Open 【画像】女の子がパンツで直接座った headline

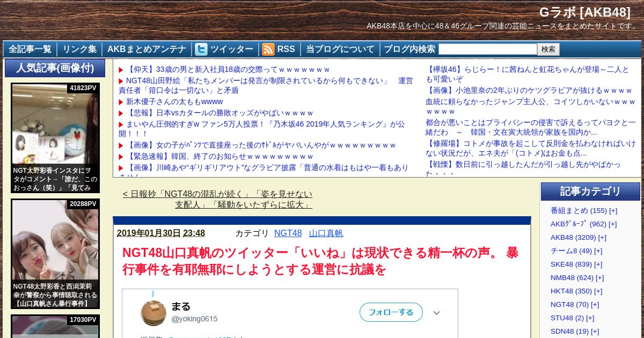click(x=261, y=145)
